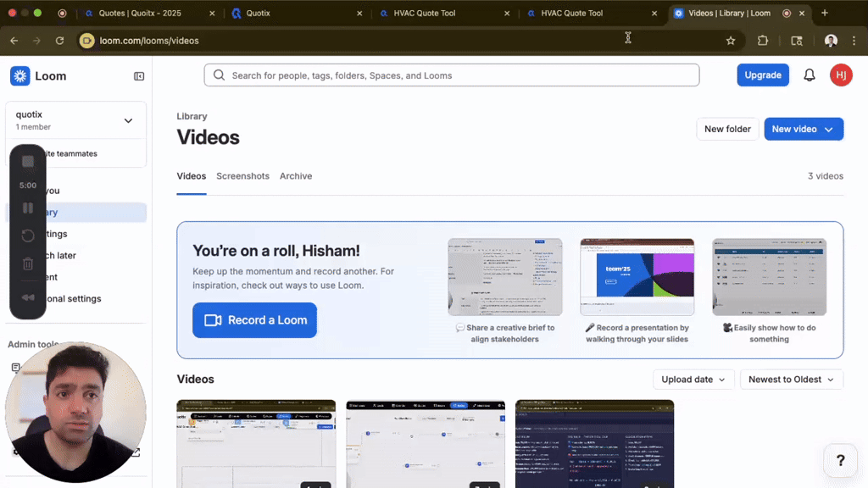Screen dimensions: 868x488
Task: Click the rewind icon in recorder bar
Action: [28, 297]
